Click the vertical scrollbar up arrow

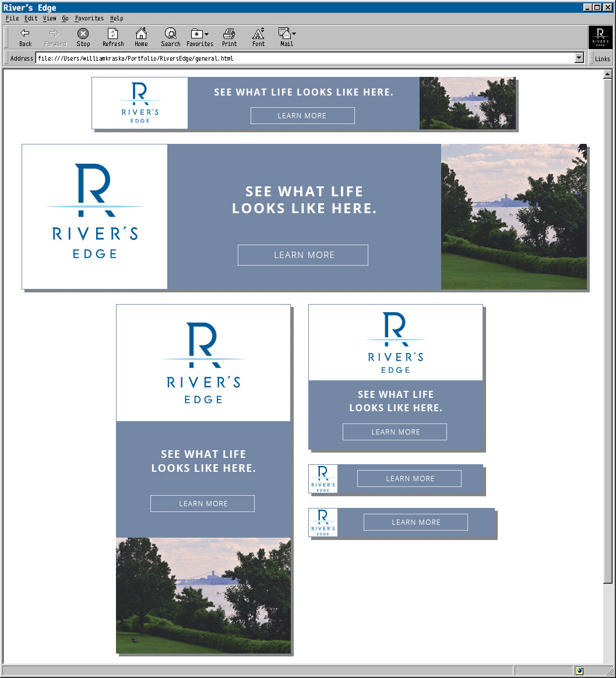click(x=607, y=74)
